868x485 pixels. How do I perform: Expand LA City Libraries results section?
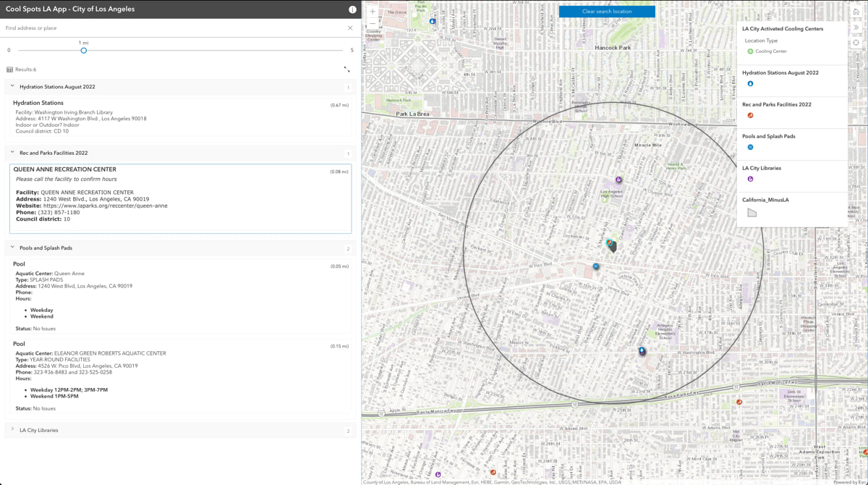pos(12,430)
